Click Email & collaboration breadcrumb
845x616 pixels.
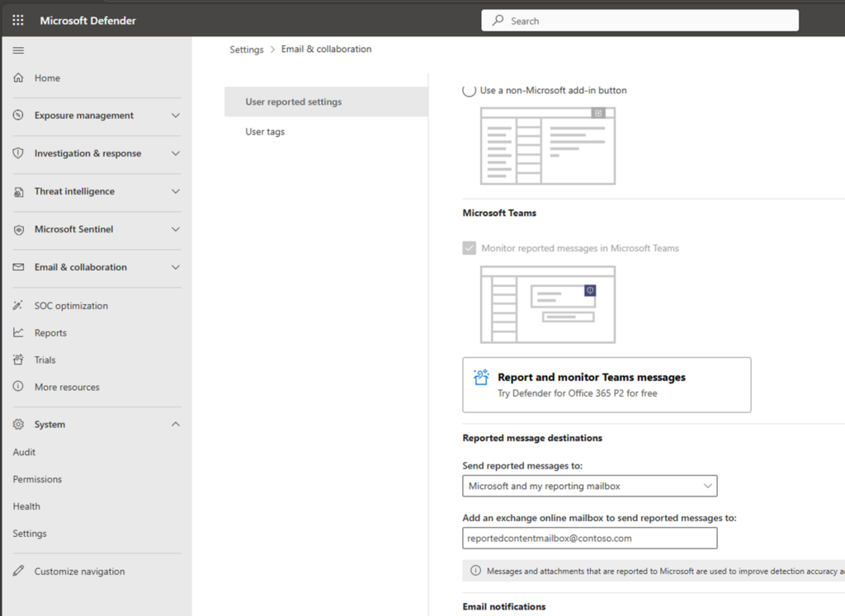tap(326, 49)
